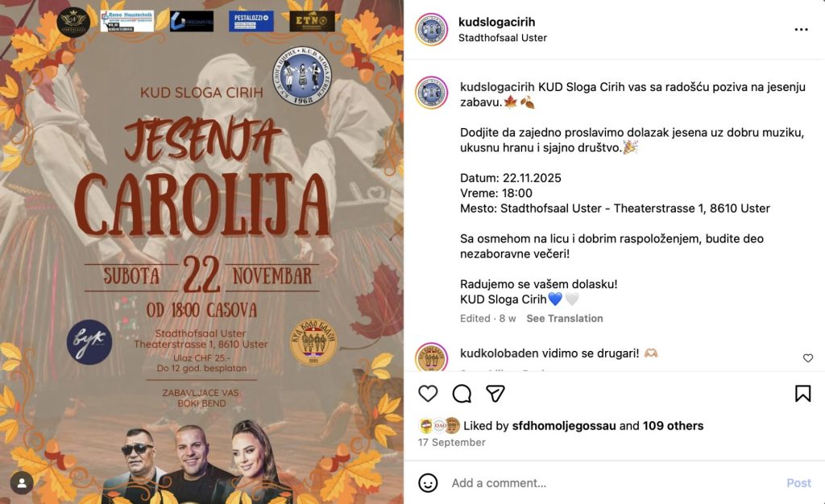Share the post via paper plane icon
This screenshot has height=504, width=825.
pos(495,394)
